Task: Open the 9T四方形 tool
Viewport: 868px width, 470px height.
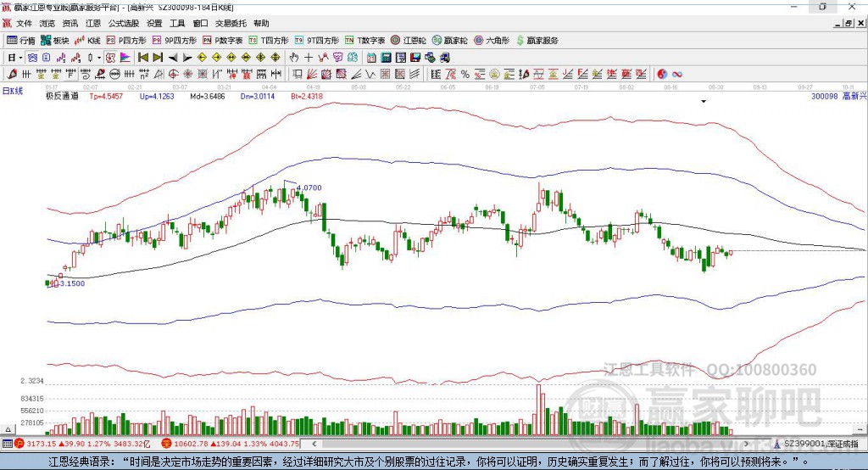Action: click(317, 41)
